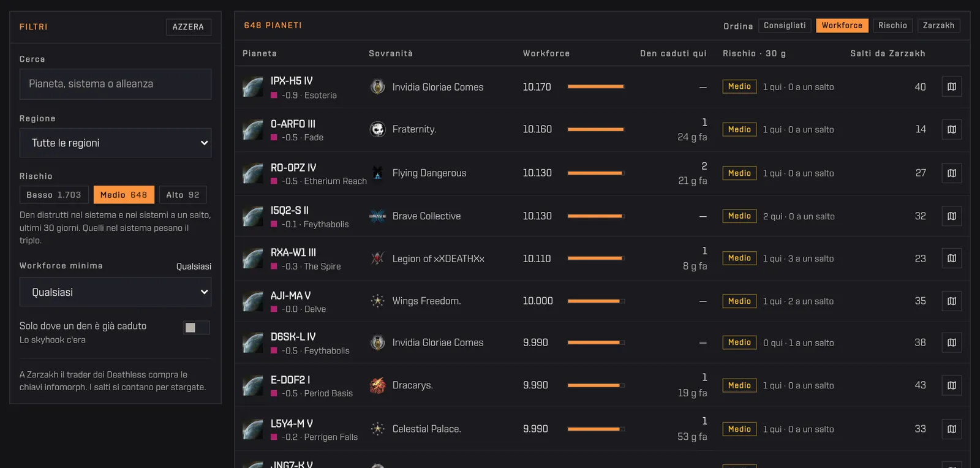Viewport: 980px width, 468px height.
Task: Click the planet thumbnail for IPX-H5 IV
Action: click(253, 87)
